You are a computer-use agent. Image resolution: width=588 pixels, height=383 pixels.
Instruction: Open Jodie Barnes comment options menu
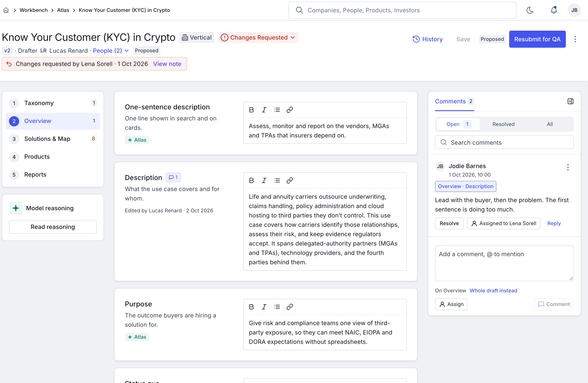[x=568, y=167]
